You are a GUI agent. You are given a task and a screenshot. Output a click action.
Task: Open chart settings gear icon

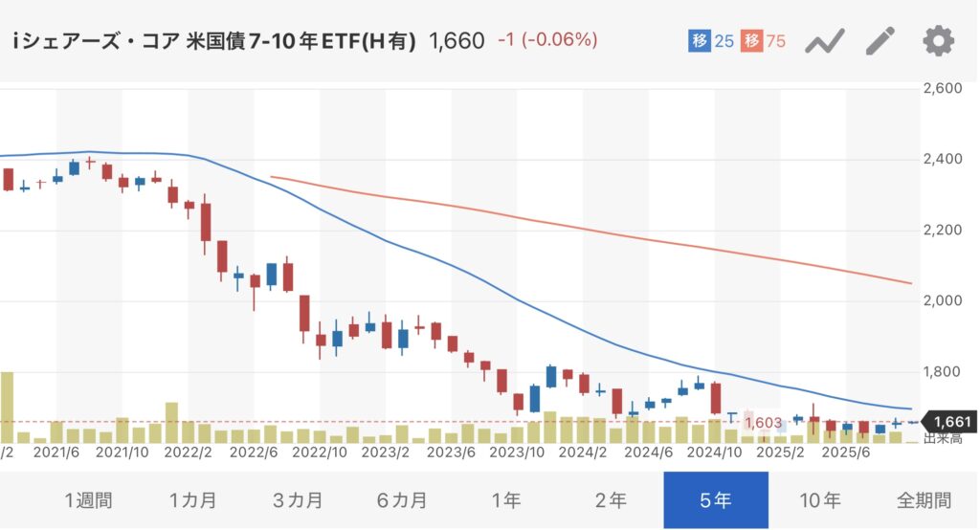938,41
